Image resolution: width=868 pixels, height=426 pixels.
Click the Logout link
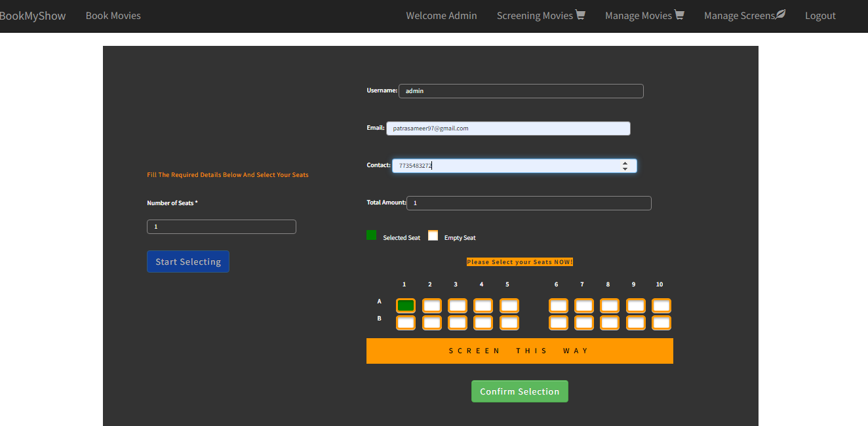click(820, 14)
